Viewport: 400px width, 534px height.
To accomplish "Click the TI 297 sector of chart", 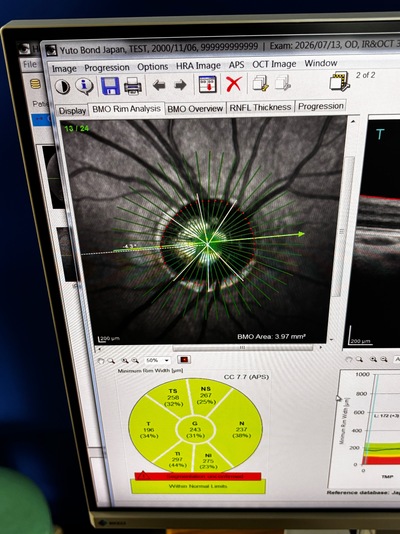I will [177, 459].
